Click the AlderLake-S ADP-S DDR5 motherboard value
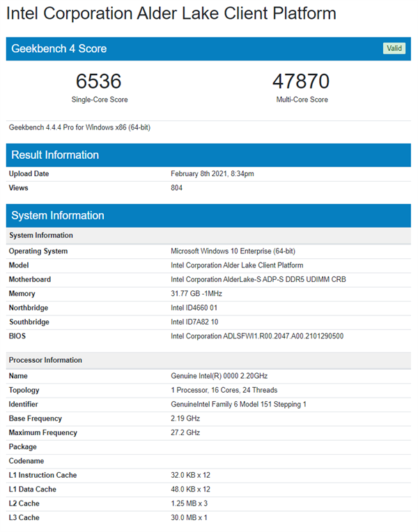 [x=258, y=279]
